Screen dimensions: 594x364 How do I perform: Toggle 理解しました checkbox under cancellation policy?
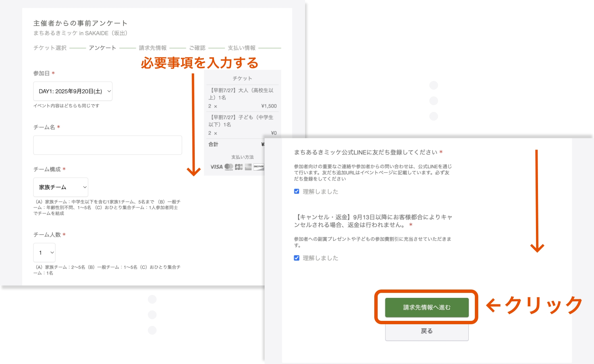point(297,258)
